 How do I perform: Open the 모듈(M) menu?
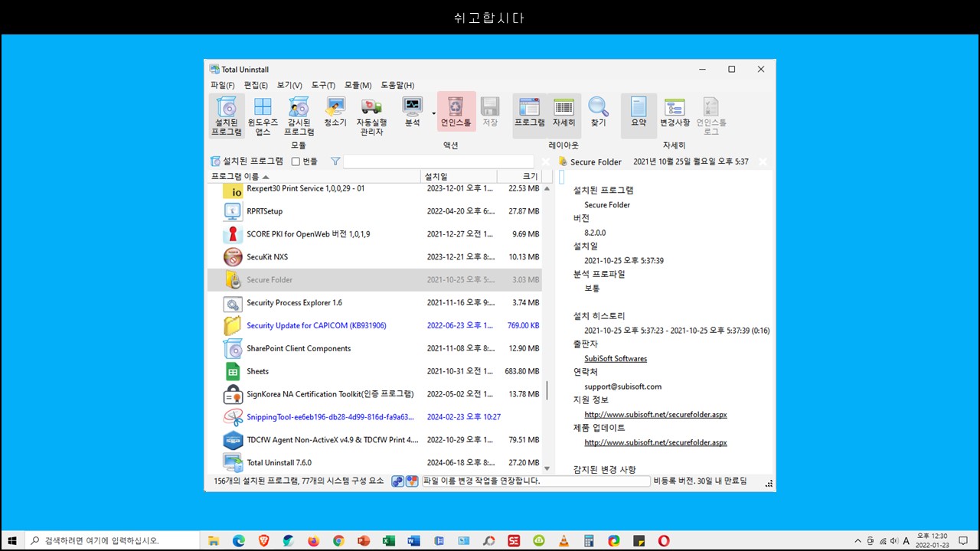click(358, 85)
